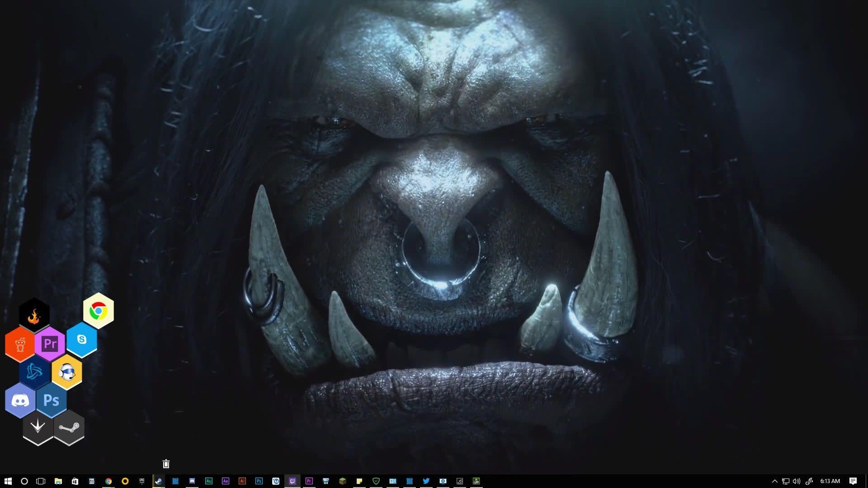Switch to the Twitch taskbar window
Screen dimensions: 868x488
292,481
